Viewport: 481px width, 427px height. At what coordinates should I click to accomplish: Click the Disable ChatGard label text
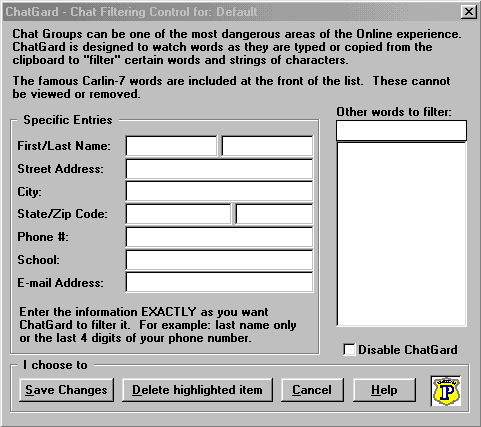(x=408, y=350)
